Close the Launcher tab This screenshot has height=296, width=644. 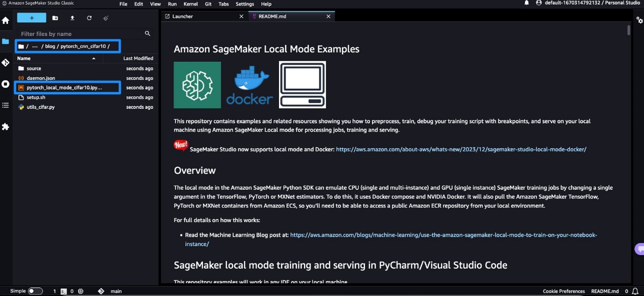[x=241, y=16]
